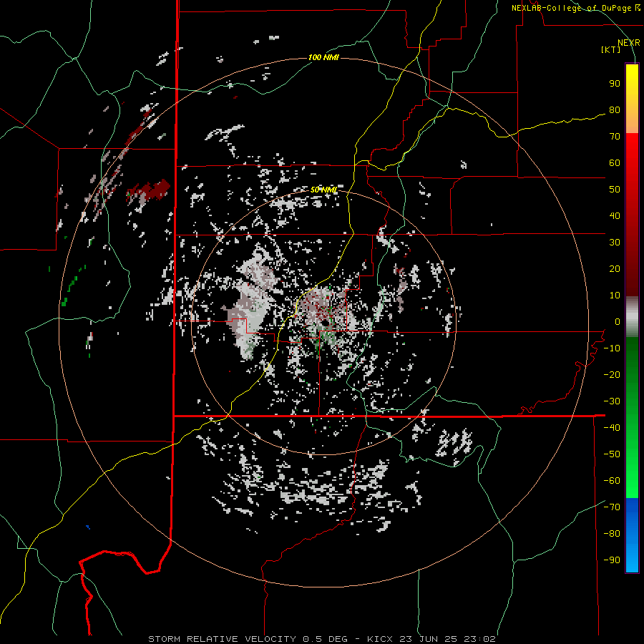This screenshot has width=644, height=644.
Task: Click the dark red echo patch in the northwest
Action: (x=150, y=190)
